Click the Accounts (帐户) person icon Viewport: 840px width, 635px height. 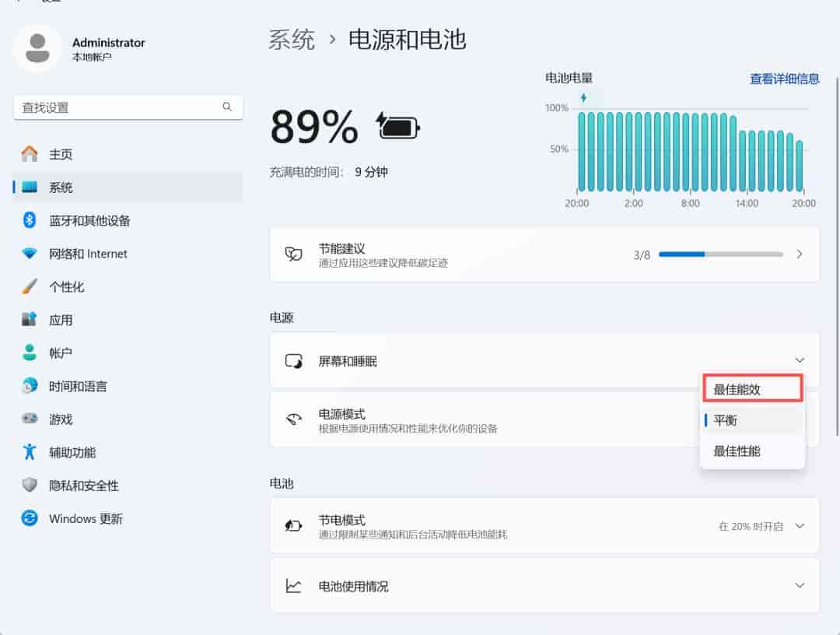point(30,353)
